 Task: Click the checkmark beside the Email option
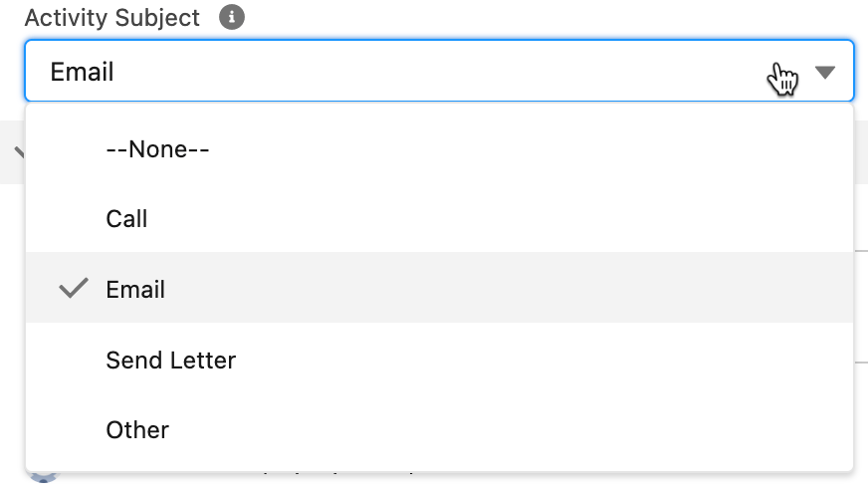(x=74, y=289)
